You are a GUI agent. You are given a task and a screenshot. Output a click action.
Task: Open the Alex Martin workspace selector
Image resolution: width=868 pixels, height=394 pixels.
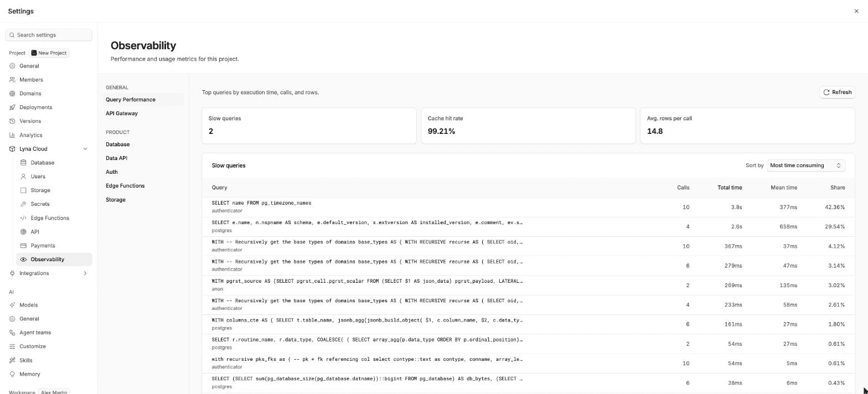click(x=54, y=392)
